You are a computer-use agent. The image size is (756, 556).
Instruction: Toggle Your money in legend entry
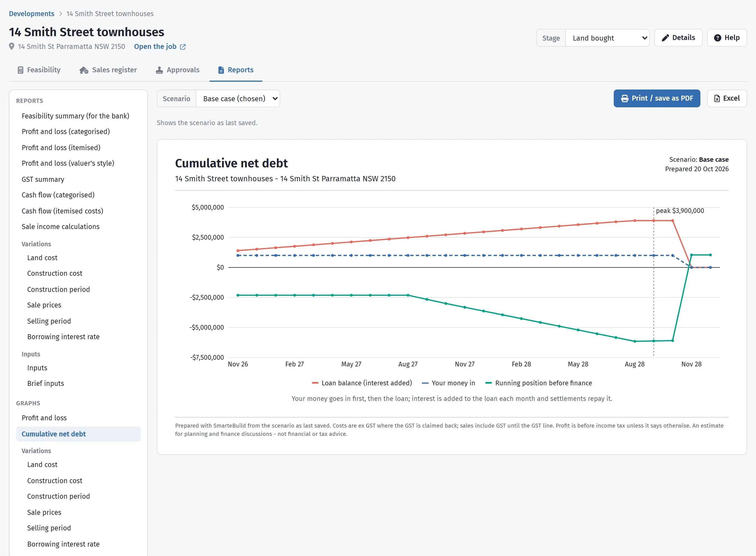[x=448, y=383]
